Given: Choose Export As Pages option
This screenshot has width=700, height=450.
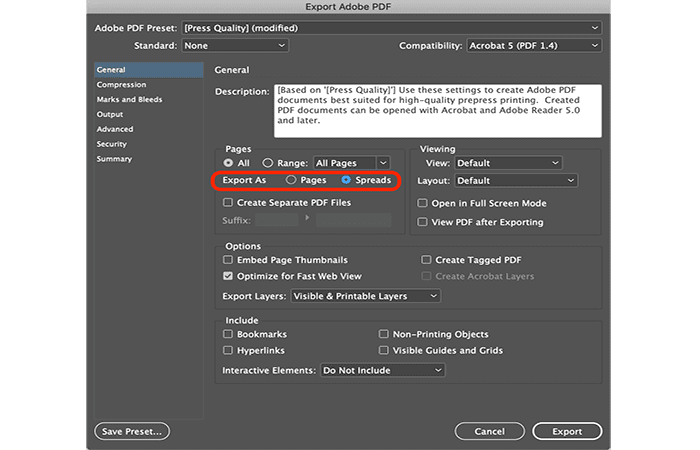Looking at the screenshot, I should [291, 180].
